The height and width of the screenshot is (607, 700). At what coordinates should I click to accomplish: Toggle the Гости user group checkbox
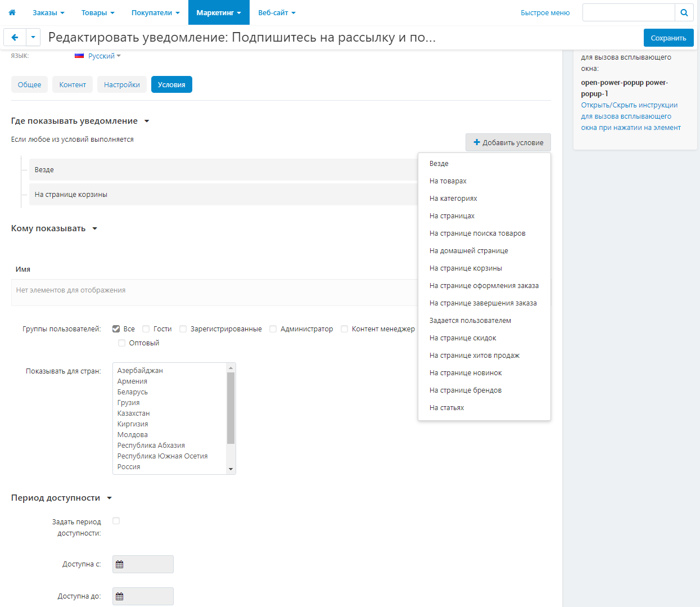point(146,329)
